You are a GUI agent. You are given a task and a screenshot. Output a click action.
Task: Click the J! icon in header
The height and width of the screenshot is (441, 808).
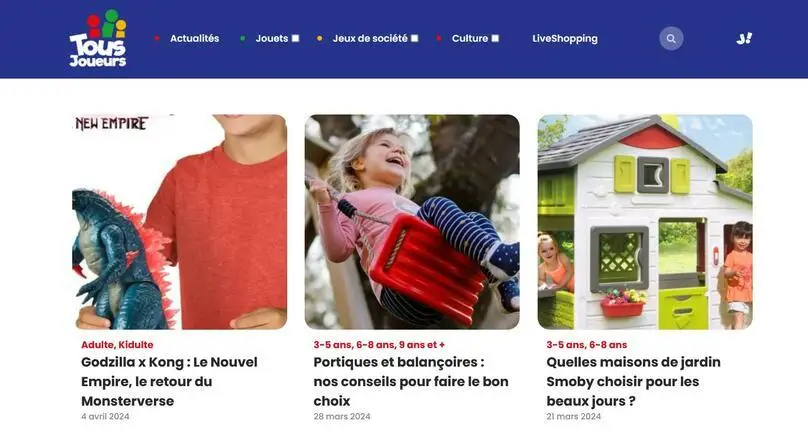pos(744,39)
